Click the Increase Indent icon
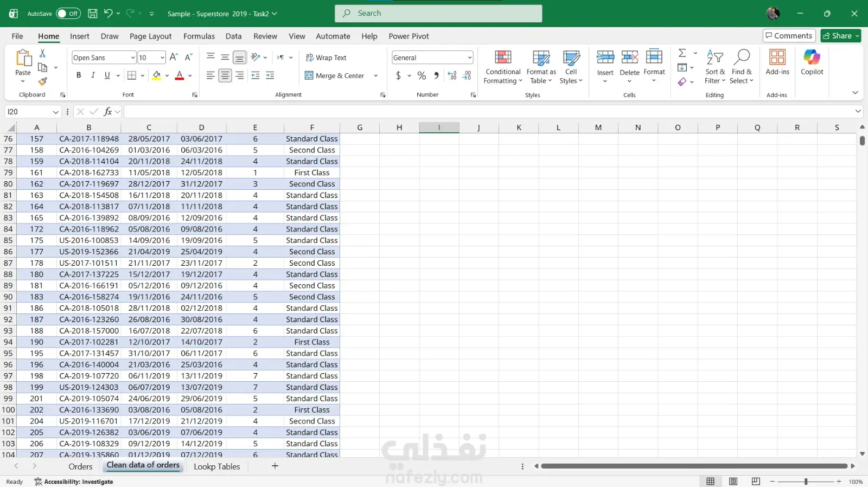The image size is (868, 487). pos(270,75)
